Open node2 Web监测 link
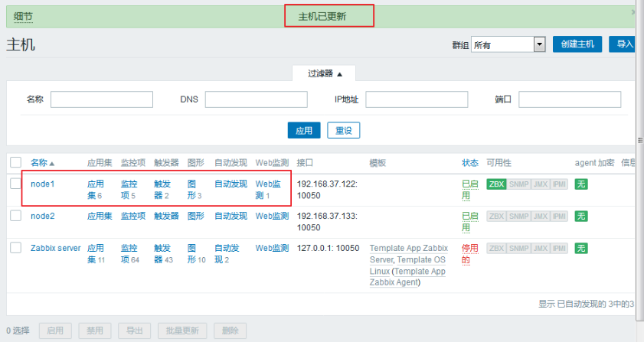 coord(272,216)
